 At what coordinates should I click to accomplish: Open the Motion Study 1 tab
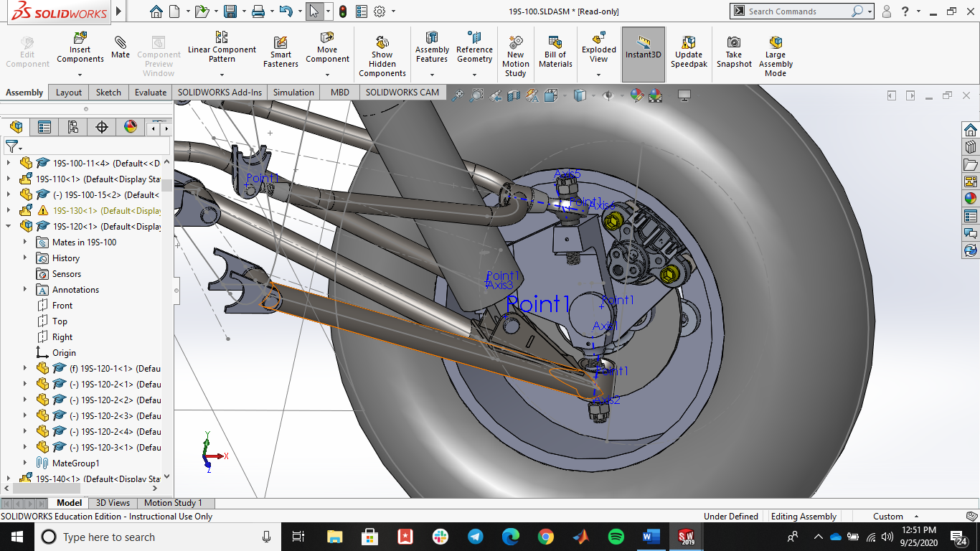[173, 503]
